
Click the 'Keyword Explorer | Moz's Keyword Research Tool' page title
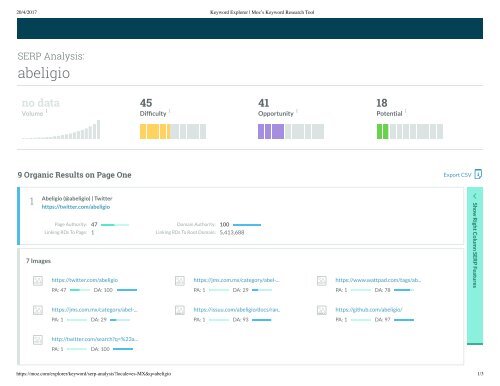(x=262, y=12)
